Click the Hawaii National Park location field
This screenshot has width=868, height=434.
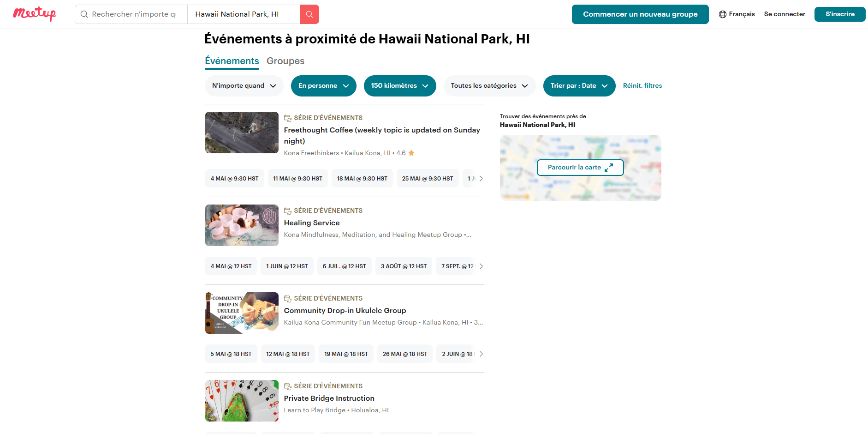[x=244, y=14]
